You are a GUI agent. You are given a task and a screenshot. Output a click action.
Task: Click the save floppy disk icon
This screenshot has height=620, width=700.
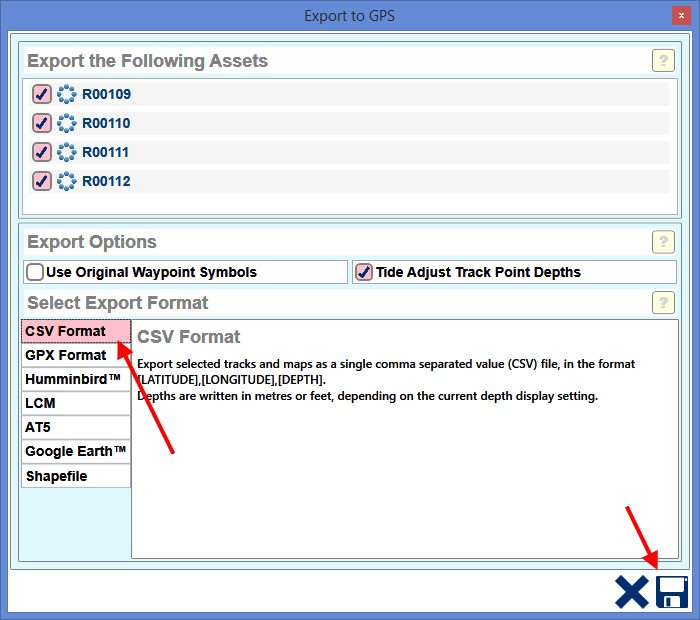pos(671,592)
